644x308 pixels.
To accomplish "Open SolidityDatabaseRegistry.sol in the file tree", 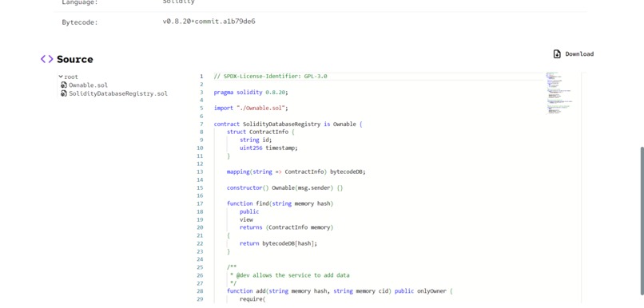I will click(x=118, y=93).
